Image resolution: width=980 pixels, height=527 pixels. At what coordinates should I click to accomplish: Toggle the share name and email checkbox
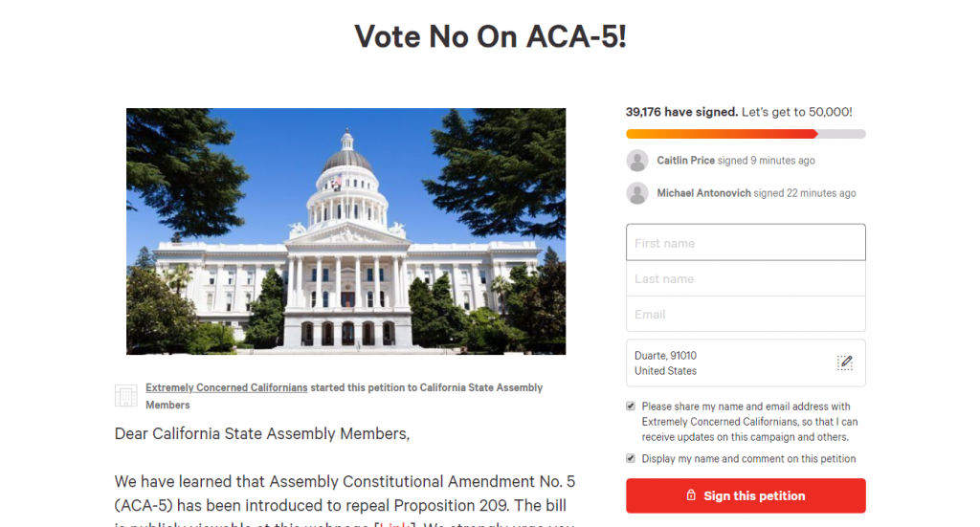[631, 406]
